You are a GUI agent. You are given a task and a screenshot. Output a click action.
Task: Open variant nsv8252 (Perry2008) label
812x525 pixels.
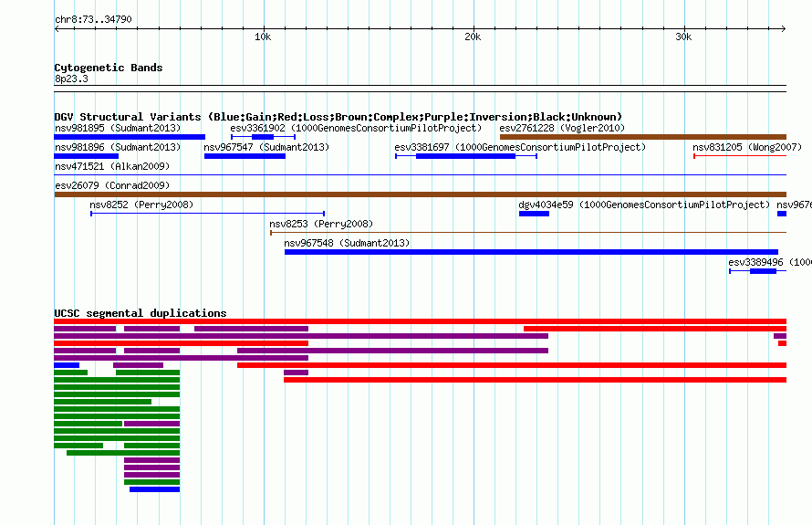pyautogui.click(x=141, y=205)
